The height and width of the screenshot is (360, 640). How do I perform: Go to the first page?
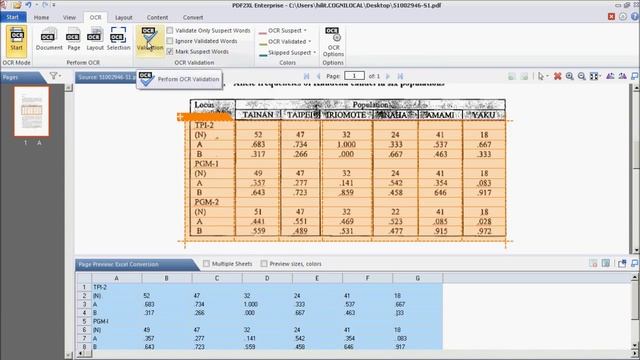307,76
